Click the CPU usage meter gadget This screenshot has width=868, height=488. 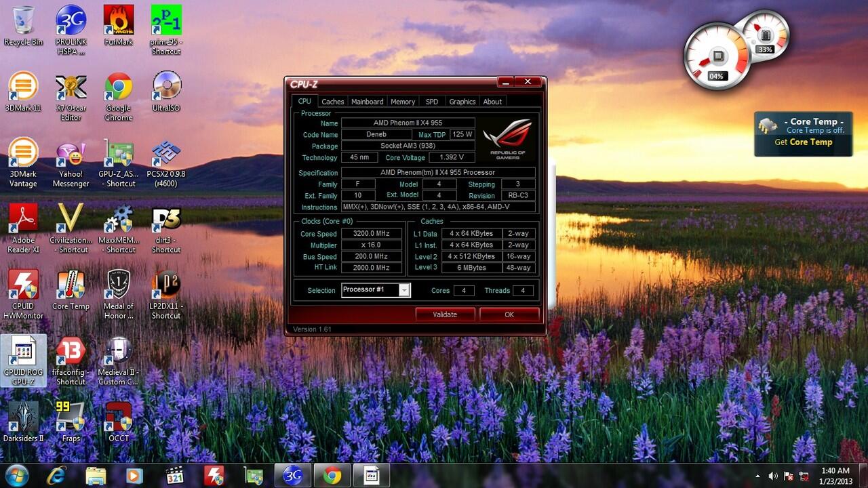(x=716, y=57)
